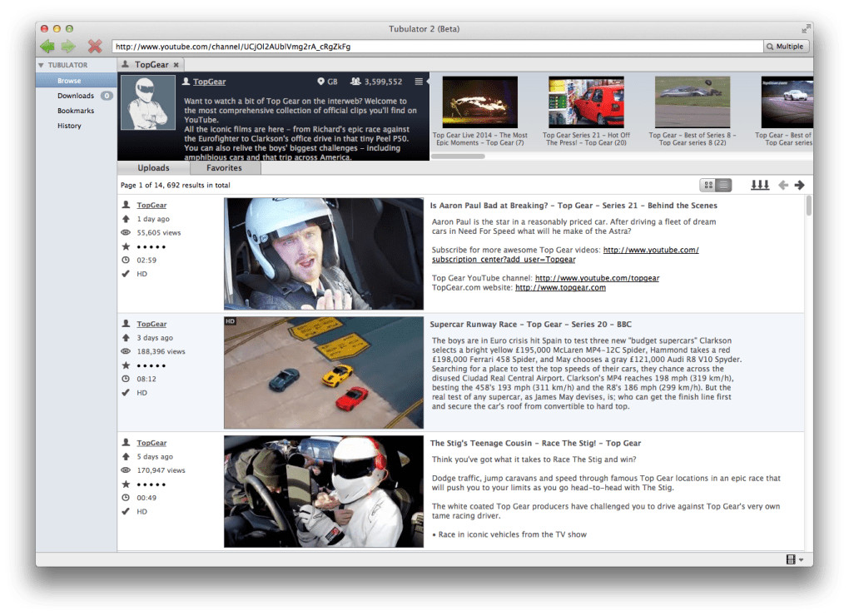The width and height of the screenshot is (849, 616).
Task: Click the fullscreen arrows in title bar
Action: pos(806,28)
